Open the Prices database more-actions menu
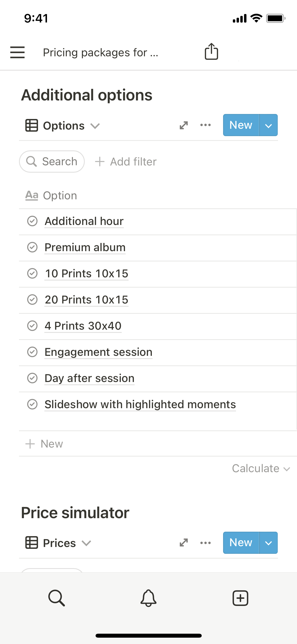297x644 pixels. pyautogui.click(x=205, y=543)
